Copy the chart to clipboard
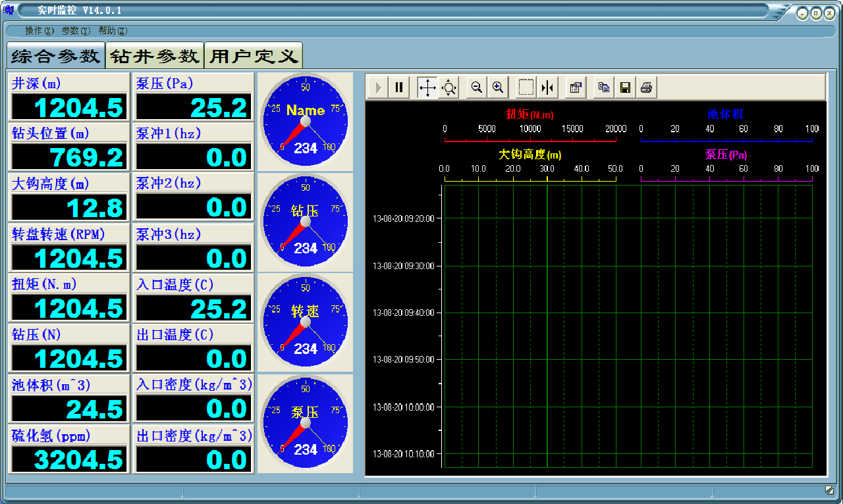This screenshot has width=843, height=504. pos(604,88)
